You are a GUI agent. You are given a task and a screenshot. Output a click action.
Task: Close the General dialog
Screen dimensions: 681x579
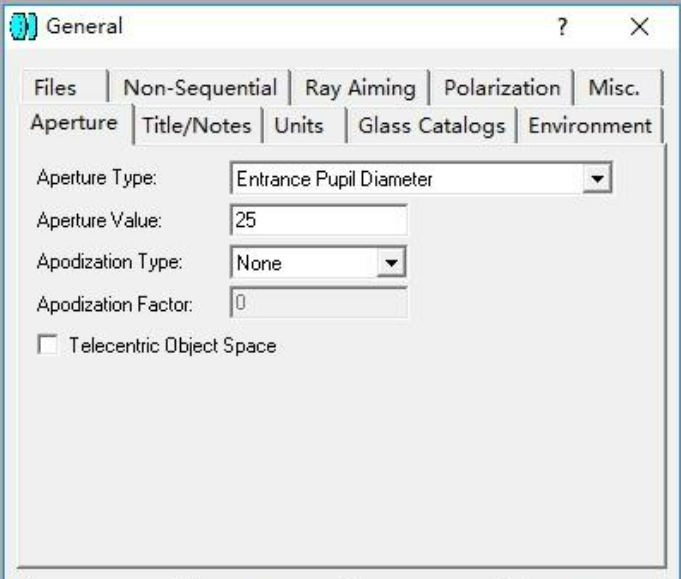coord(639,27)
